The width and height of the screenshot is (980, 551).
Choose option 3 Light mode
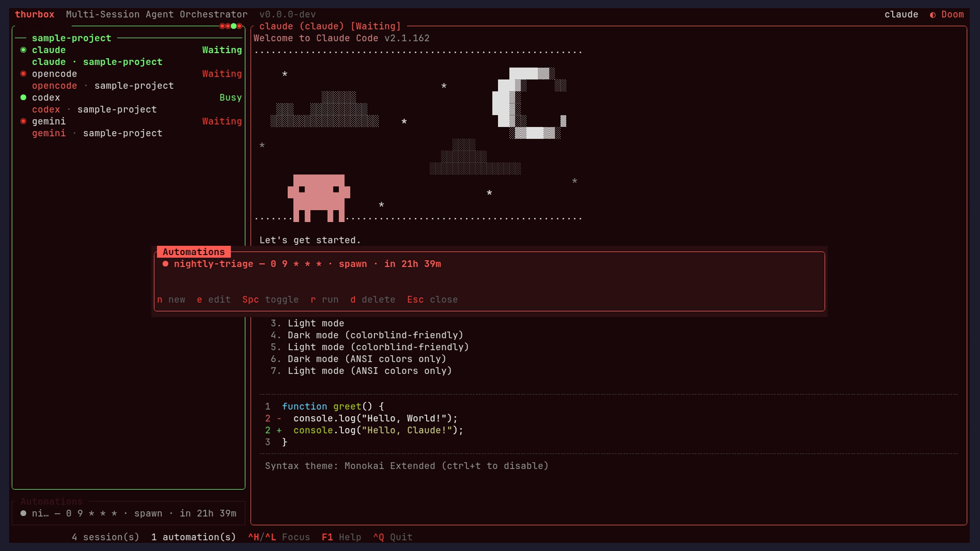(307, 323)
